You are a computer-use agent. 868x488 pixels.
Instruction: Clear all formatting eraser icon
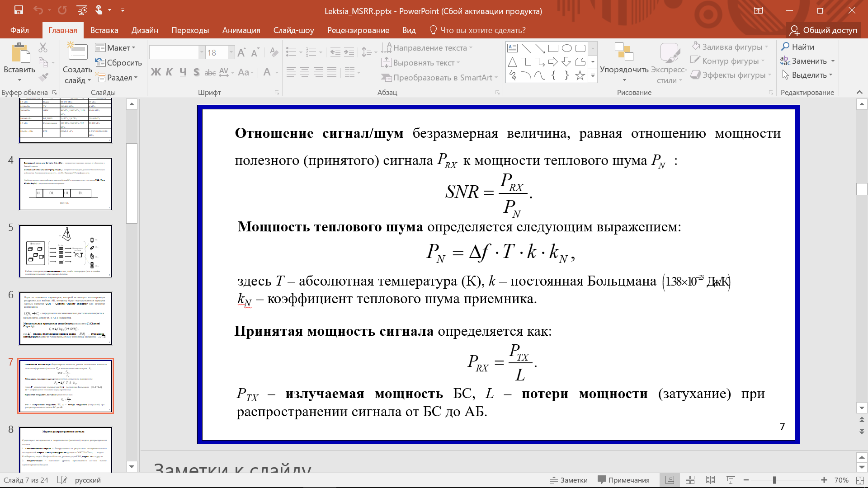coord(274,53)
